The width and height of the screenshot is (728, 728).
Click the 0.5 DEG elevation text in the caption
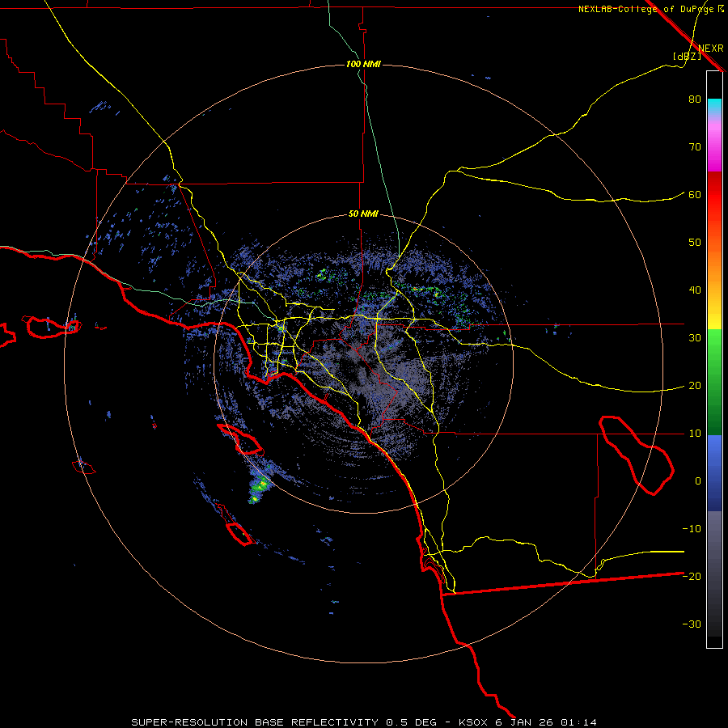click(412, 722)
